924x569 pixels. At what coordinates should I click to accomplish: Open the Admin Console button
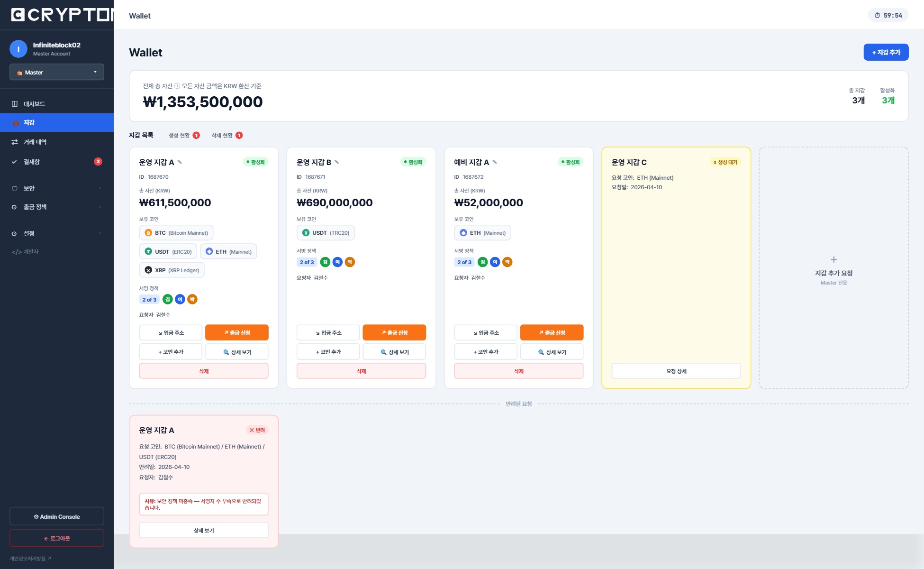click(57, 516)
